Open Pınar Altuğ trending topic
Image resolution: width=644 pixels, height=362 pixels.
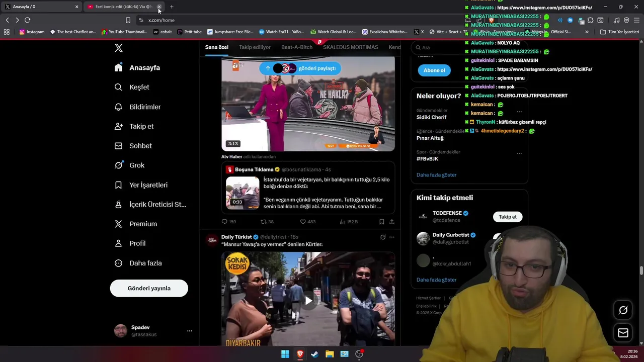pyautogui.click(x=430, y=138)
